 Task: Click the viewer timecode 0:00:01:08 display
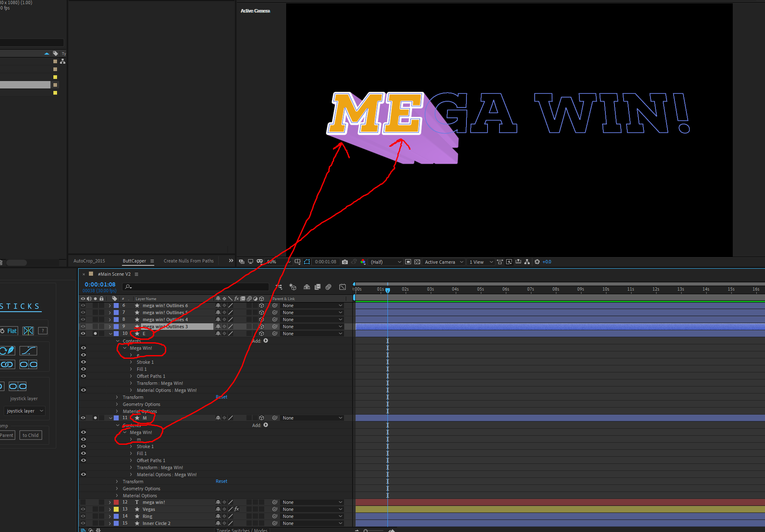click(325, 262)
